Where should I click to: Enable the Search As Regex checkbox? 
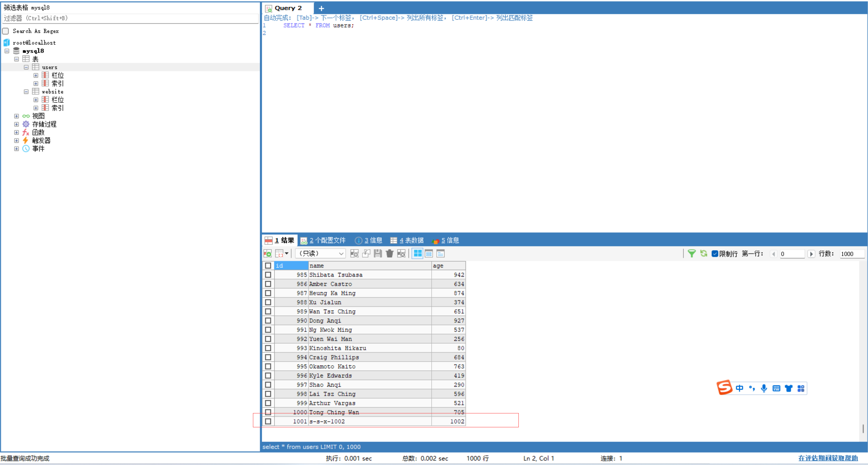point(6,31)
